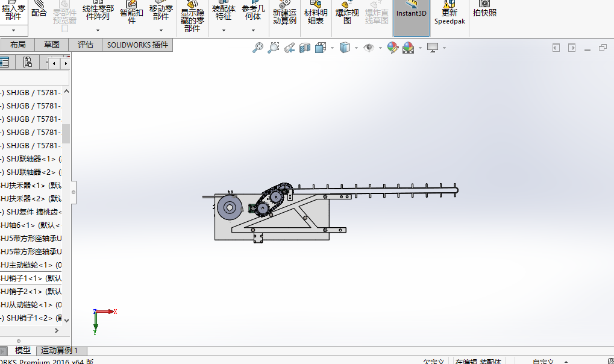Image resolution: width=614 pixels, height=364 pixels.
Task: Click the View Orientation cube icon
Action: coord(321,48)
